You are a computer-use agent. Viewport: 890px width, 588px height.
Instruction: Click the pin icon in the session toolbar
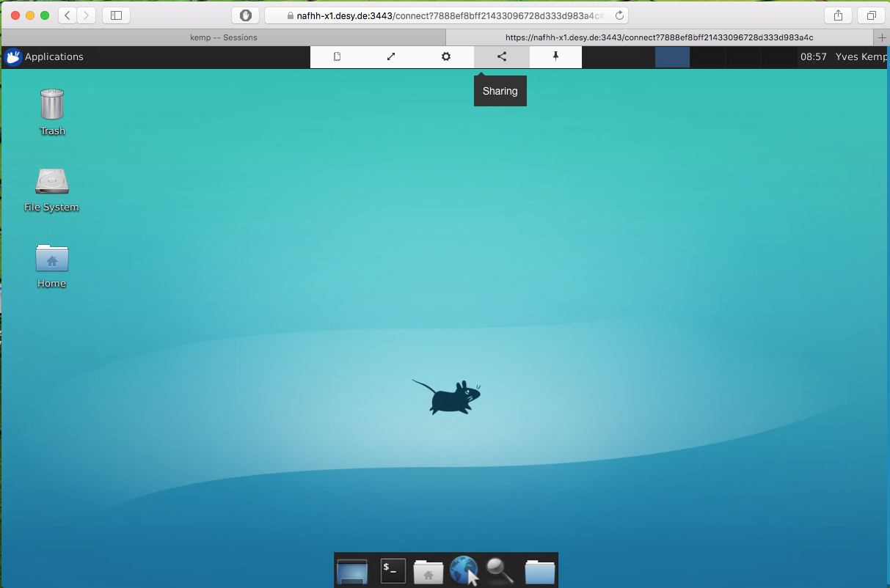coord(555,57)
